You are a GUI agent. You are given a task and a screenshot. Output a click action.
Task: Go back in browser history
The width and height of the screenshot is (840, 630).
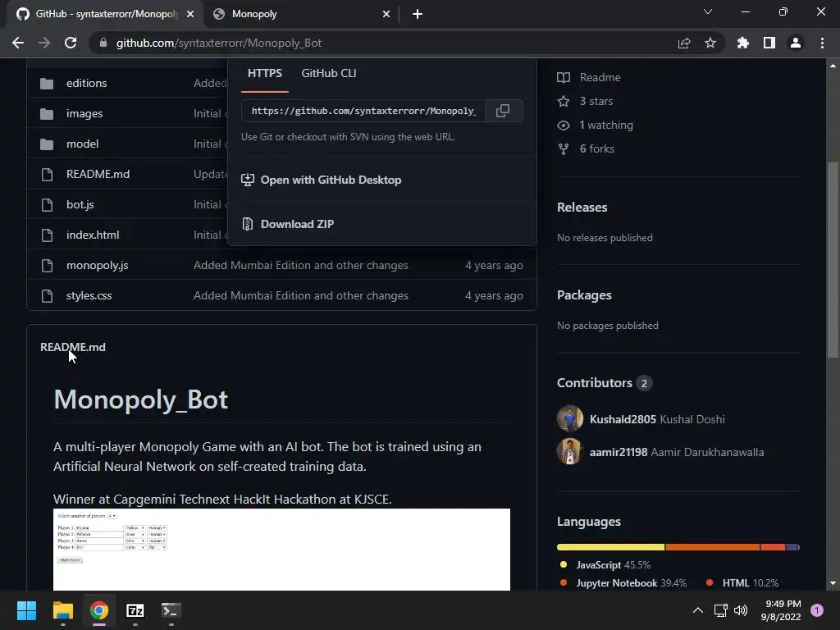pos(18,43)
